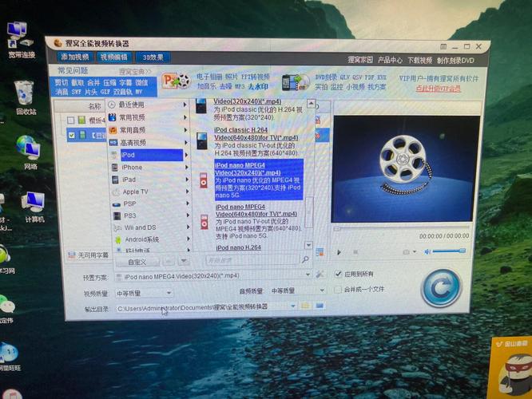Viewport: 532px width, 399px height.
Task: Select the iPhone category
Action: click(149, 168)
